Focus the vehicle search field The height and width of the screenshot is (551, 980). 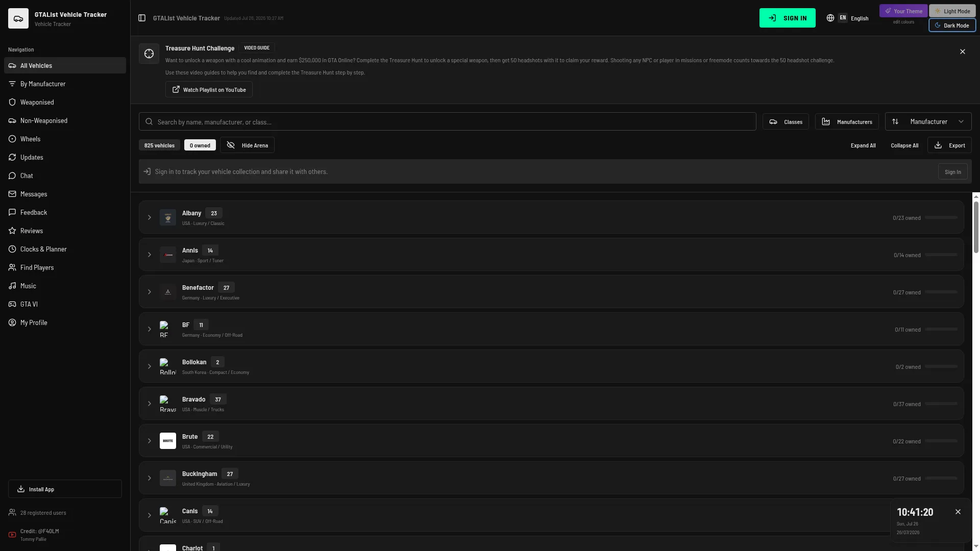(x=448, y=121)
